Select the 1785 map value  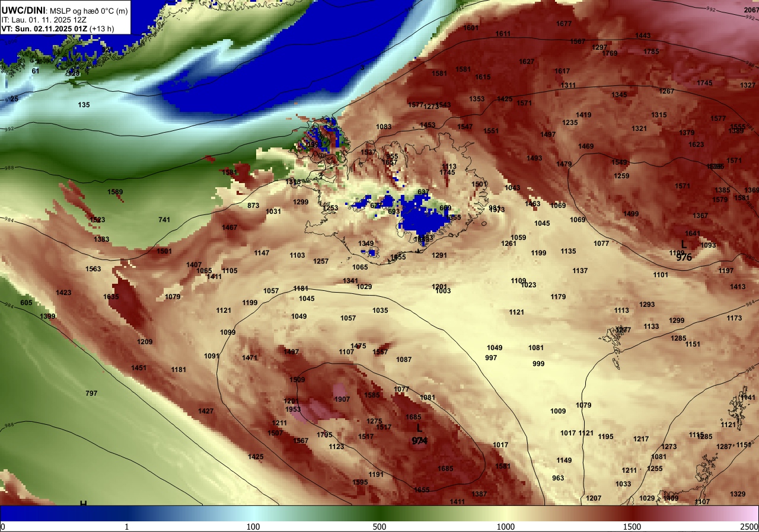coord(651,52)
